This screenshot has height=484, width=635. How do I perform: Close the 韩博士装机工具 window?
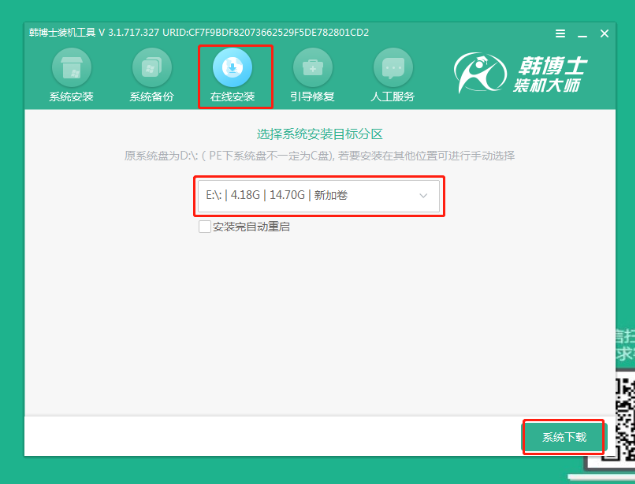click(x=604, y=33)
